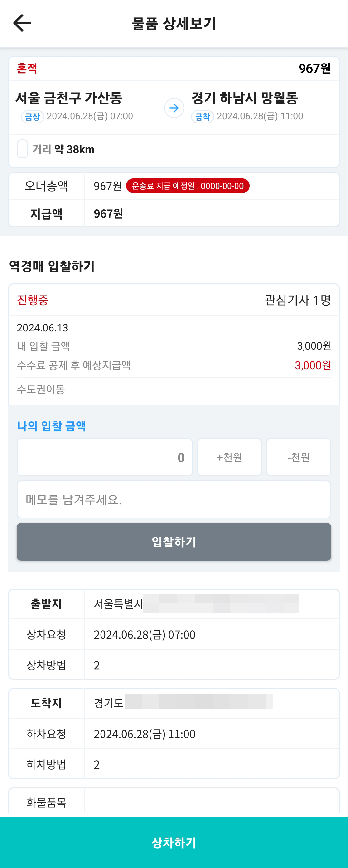Tap the bid amount input field

tap(105, 457)
